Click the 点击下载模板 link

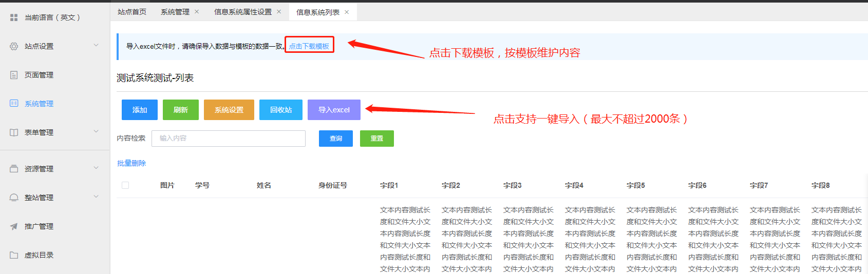(309, 46)
